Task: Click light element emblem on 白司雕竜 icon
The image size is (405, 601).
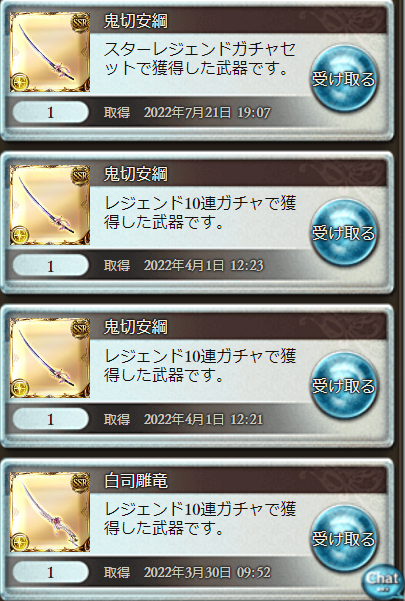Action: [x=20, y=542]
